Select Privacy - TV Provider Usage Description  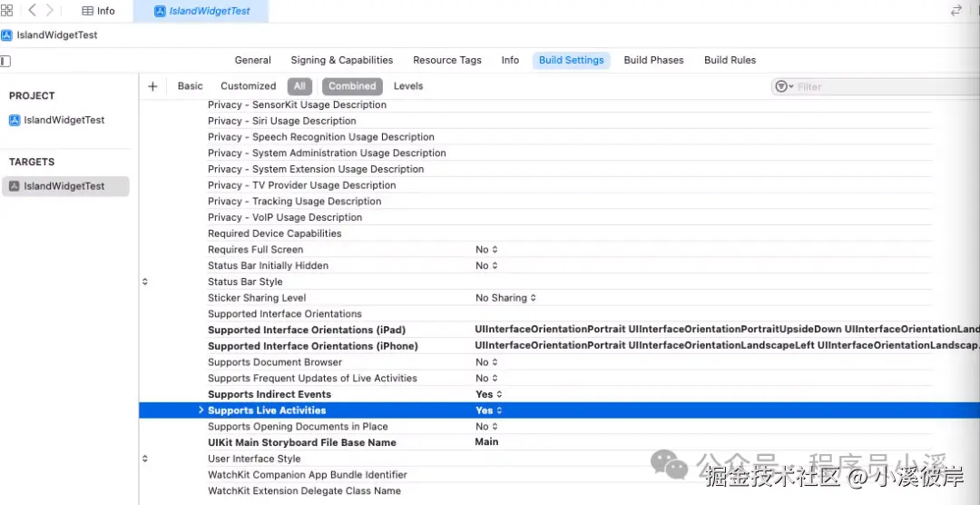[x=302, y=185]
